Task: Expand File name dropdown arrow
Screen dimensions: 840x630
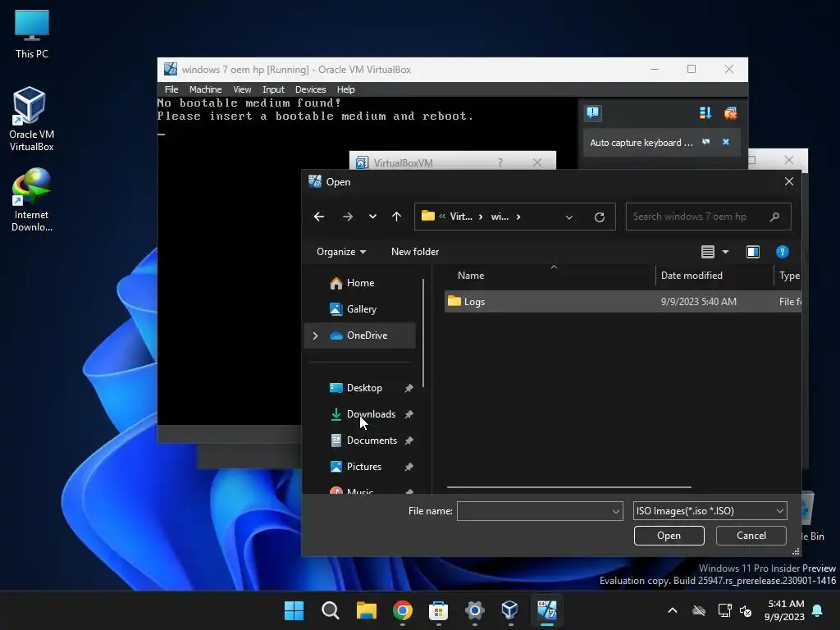Action: [616, 511]
